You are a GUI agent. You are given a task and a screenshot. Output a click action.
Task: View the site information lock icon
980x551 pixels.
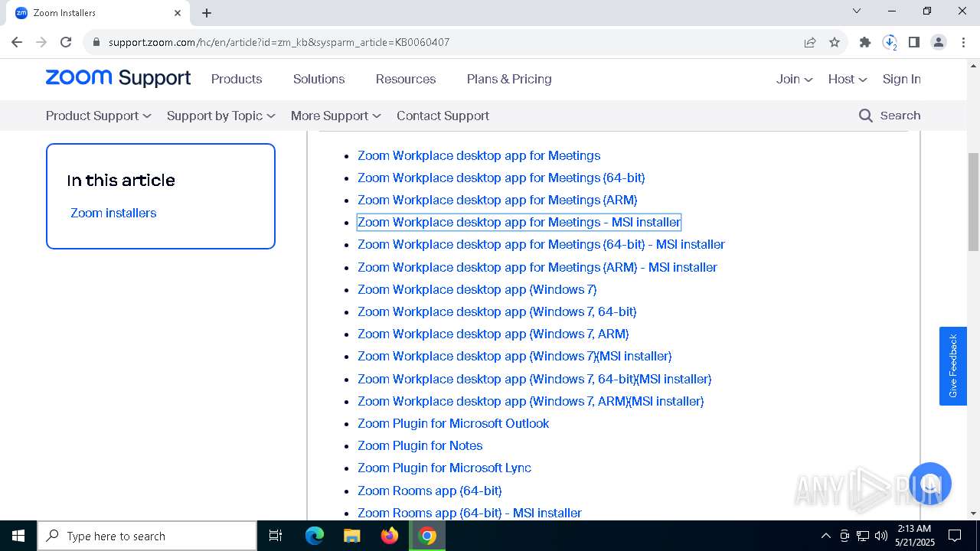coord(96,42)
